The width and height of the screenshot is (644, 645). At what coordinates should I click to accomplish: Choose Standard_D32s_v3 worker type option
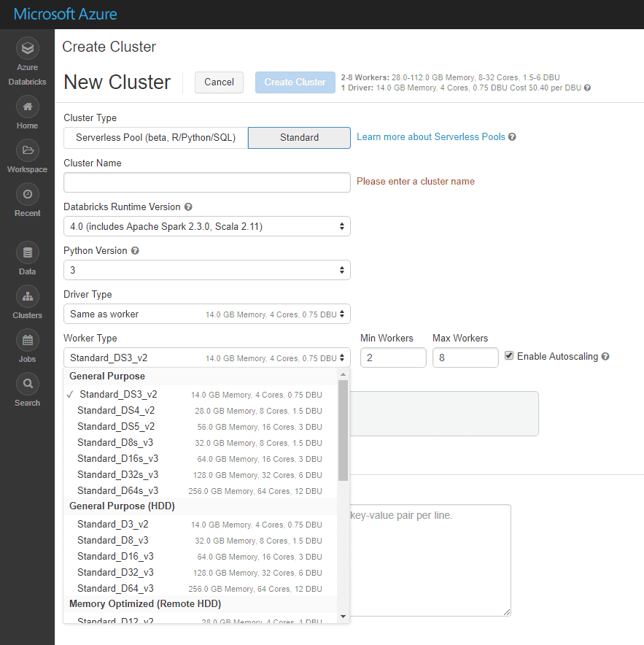[x=201, y=475]
